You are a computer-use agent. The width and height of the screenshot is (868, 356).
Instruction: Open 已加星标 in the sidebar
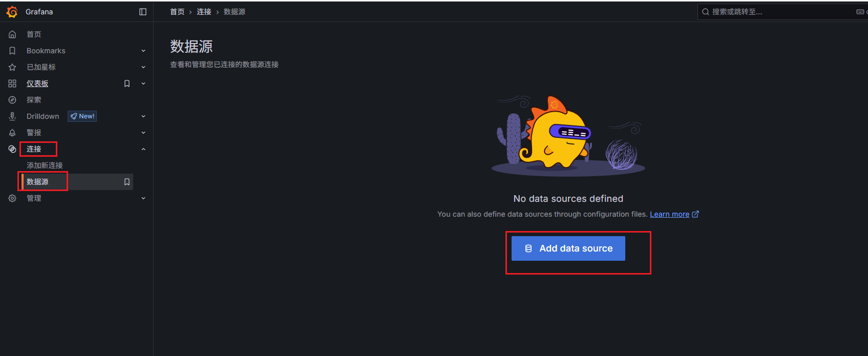point(41,67)
